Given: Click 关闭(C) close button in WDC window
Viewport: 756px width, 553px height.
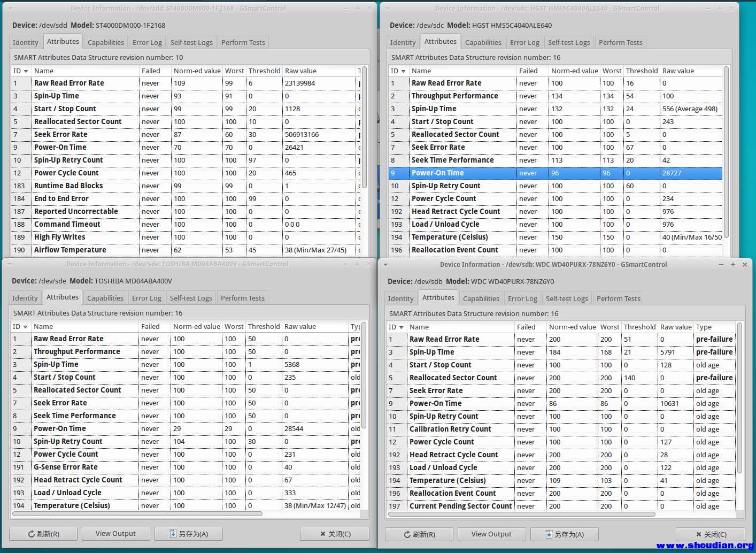Looking at the screenshot, I should 711,534.
